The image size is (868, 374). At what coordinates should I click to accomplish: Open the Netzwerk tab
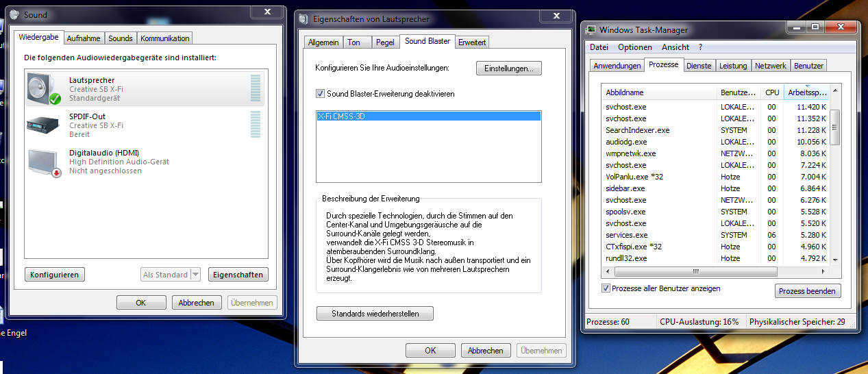coord(771,66)
